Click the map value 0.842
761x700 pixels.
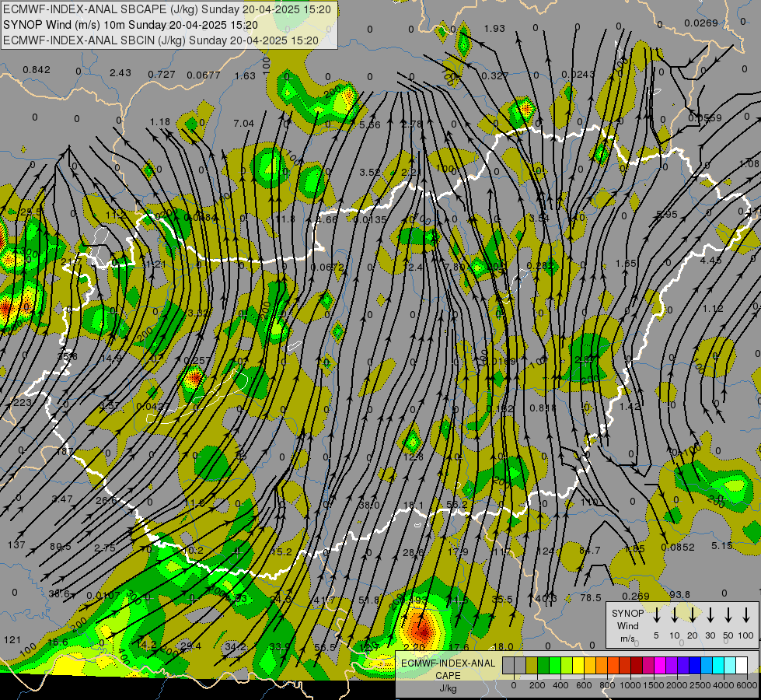click(37, 70)
